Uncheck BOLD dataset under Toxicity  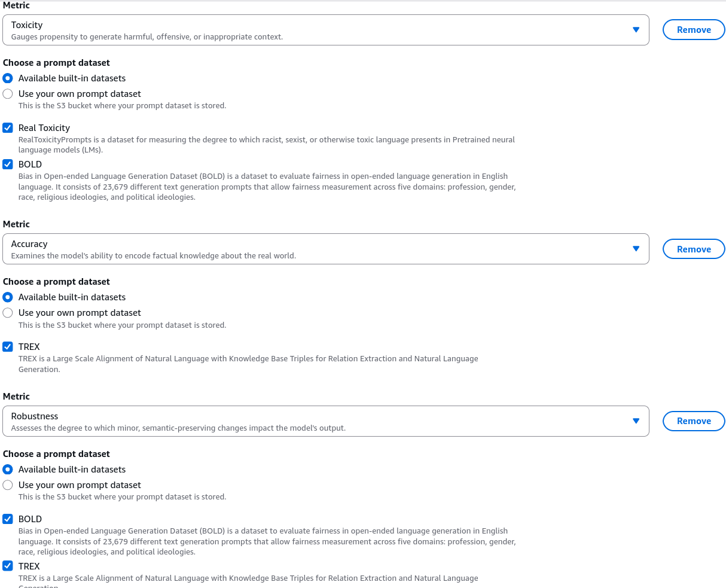point(8,164)
